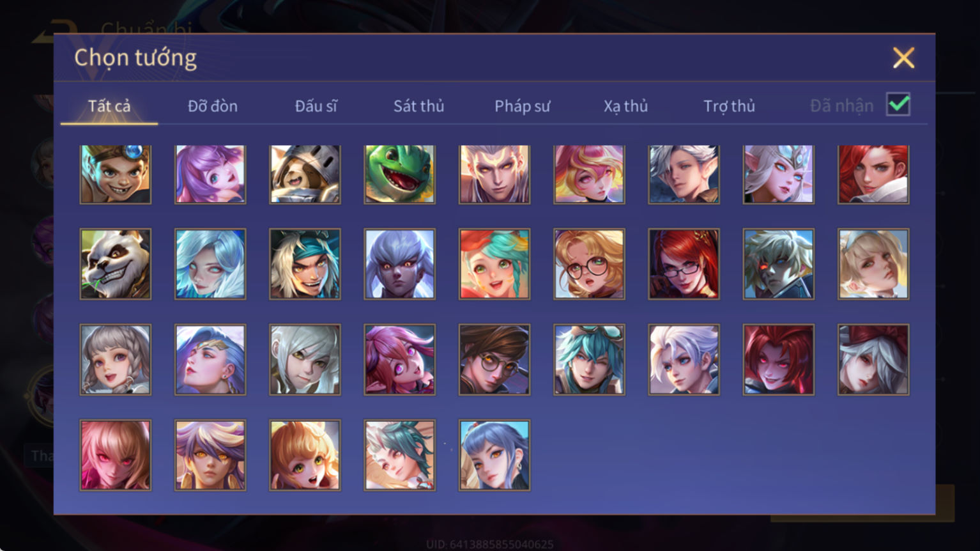Choose the red-haired woman with glasses
The image size is (980, 551).
(684, 264)
